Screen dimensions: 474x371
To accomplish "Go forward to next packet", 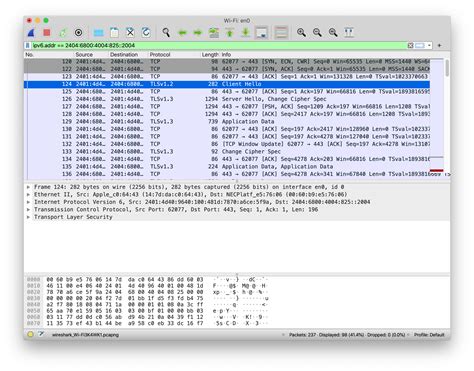I will pos(198,32).
